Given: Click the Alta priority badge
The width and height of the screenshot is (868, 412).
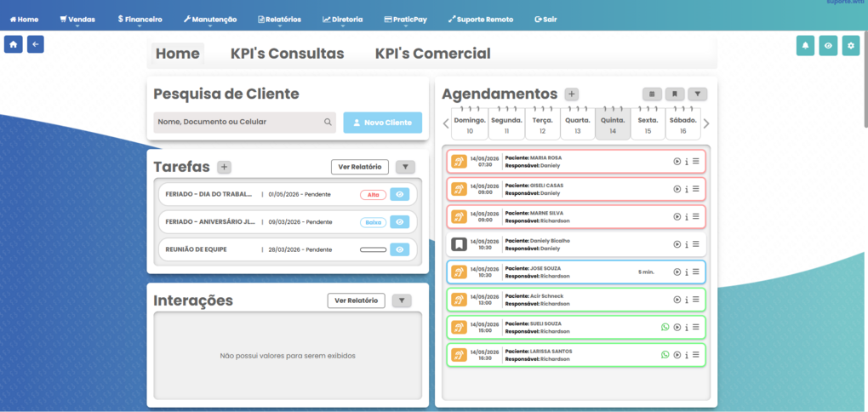Looking at the screenshot, I should coord(373,195).
